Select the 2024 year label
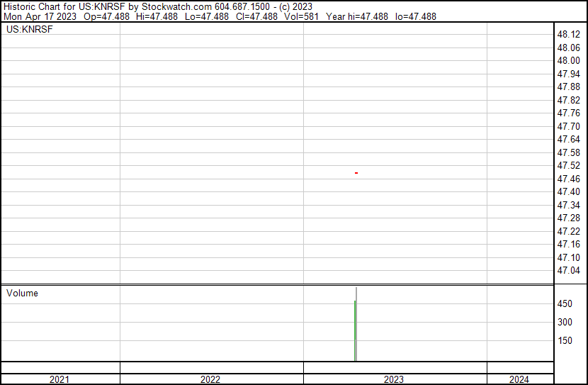 coord(519,379)
